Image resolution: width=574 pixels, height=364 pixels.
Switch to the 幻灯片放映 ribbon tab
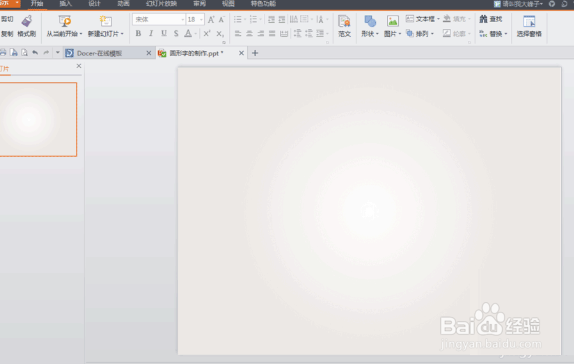(x=161, y=4)
